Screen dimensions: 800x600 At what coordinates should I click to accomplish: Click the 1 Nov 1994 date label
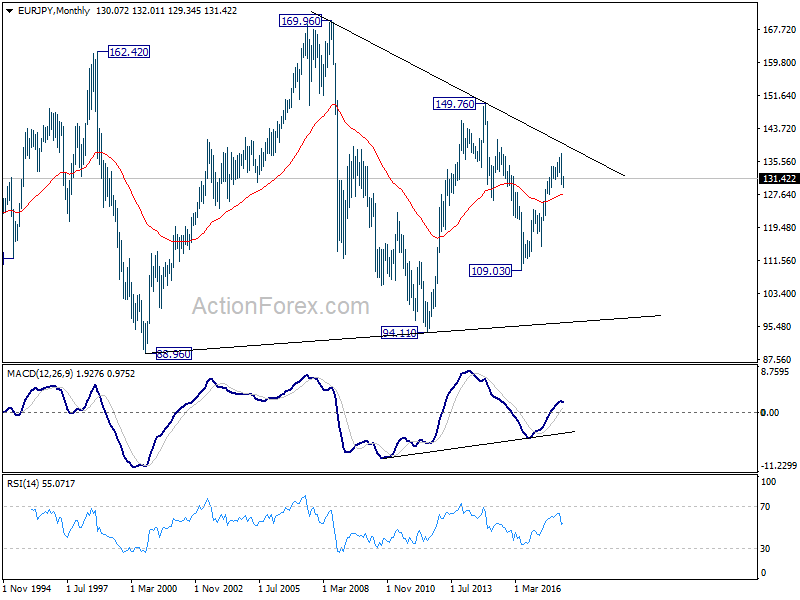pos(27,588)
